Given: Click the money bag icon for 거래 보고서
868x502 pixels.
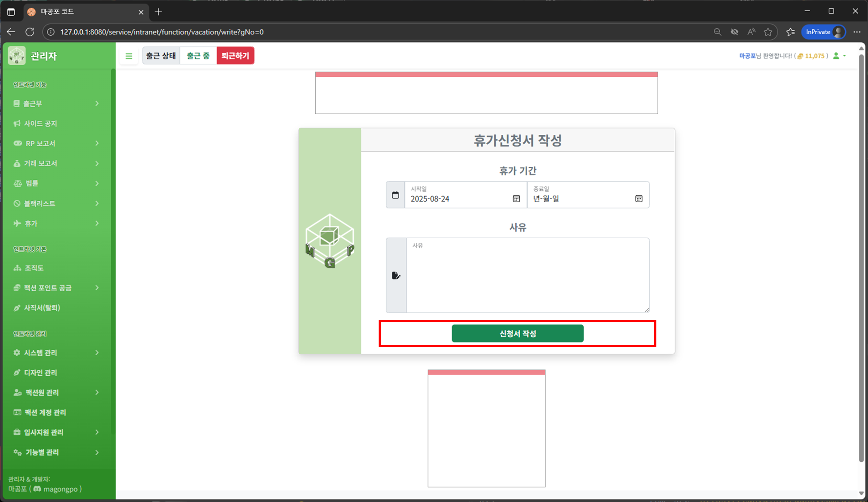Looking at the screenshot, I should 17,163.
